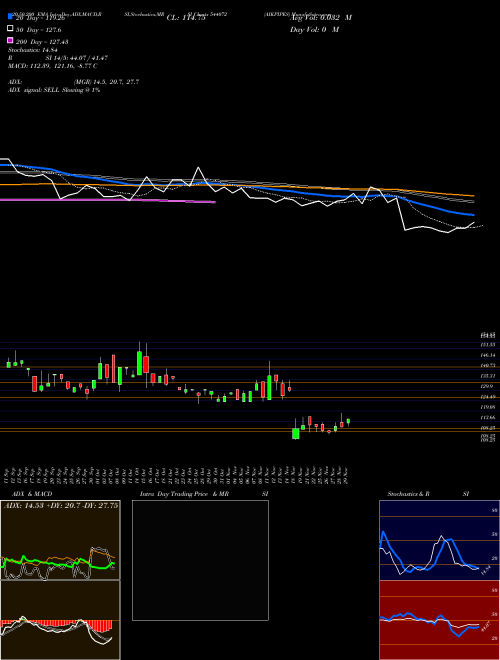This screenshot has height=660, width=500.
Task: Click the 146.14 price axis label
Action: click(488, 355)
